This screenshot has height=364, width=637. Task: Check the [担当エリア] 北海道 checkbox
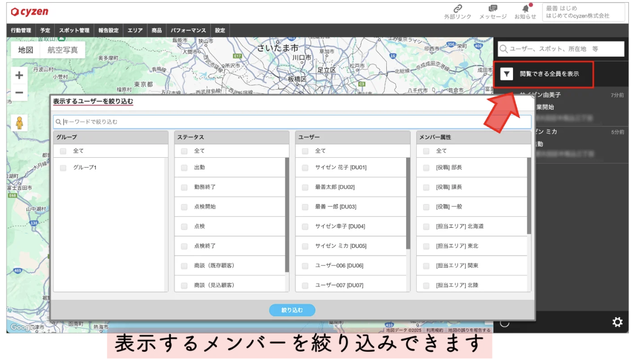(x=426, y=227)
